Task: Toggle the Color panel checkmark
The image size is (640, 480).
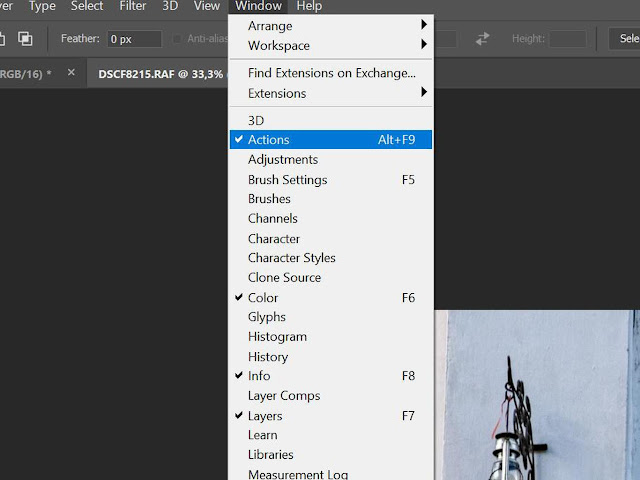Action: [x=331, y=298]
